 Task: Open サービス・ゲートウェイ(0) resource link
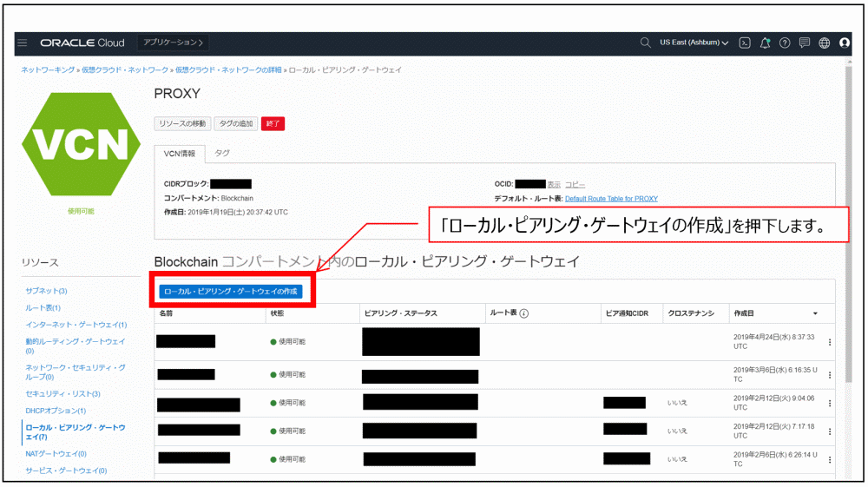click(66, 471)
